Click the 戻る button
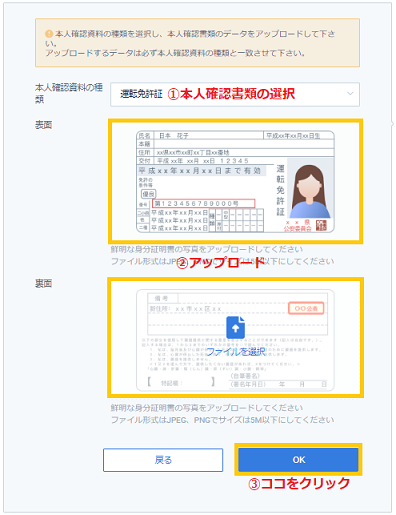Screen dimensions: 396x515 click(163, 460)
